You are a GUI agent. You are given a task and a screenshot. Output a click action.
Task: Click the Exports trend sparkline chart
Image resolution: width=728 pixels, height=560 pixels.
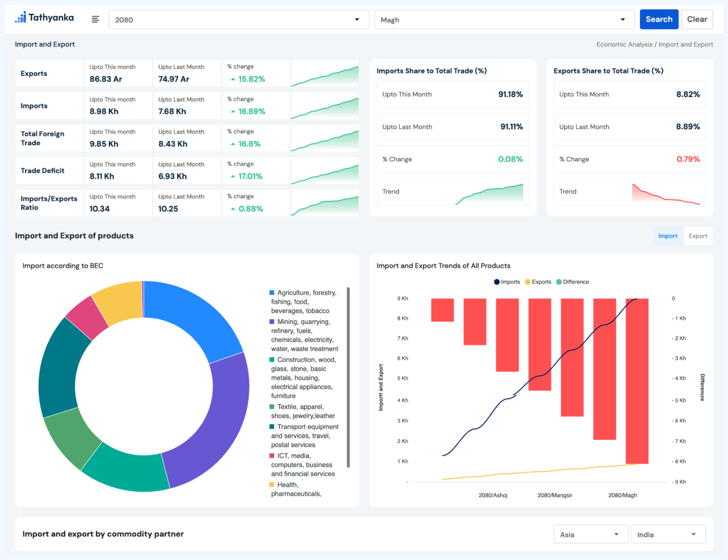325,74
